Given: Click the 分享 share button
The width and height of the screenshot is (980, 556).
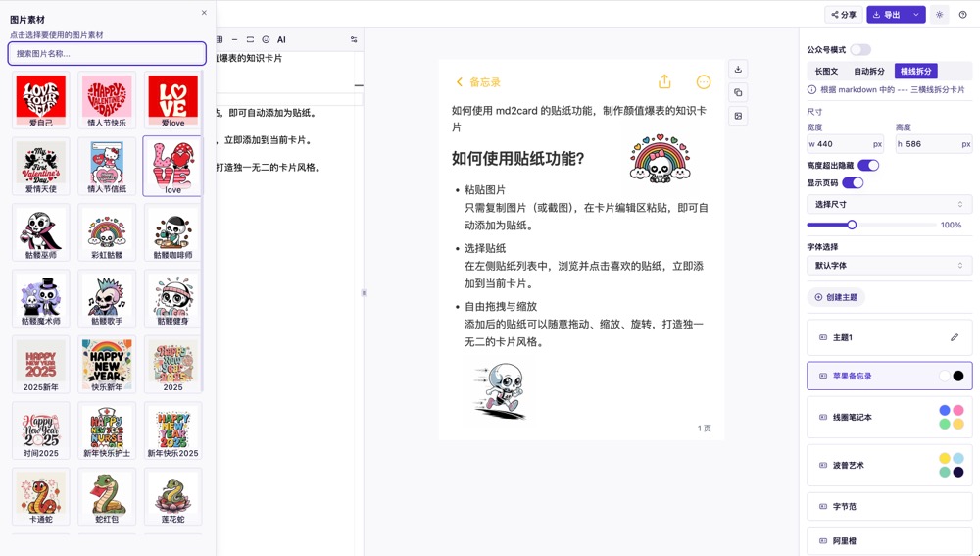Looking at the screenshot, I should 843,15.
